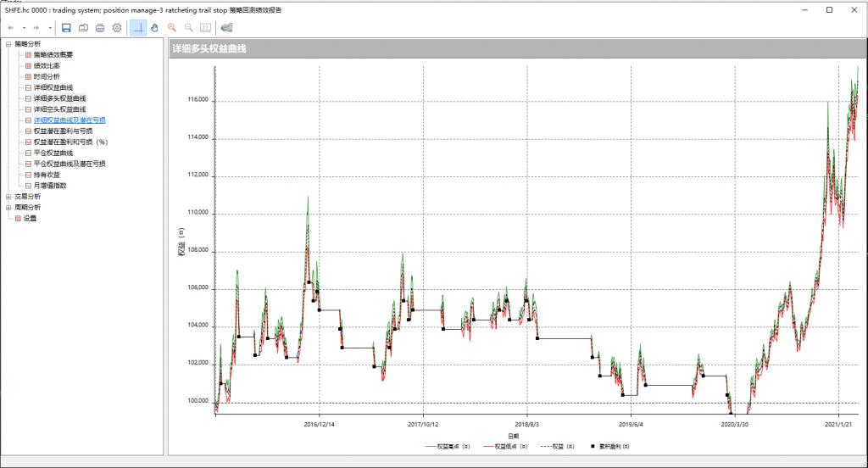Select 详细多头权益曲线 in the tree
868x468 pixels.
60,98
